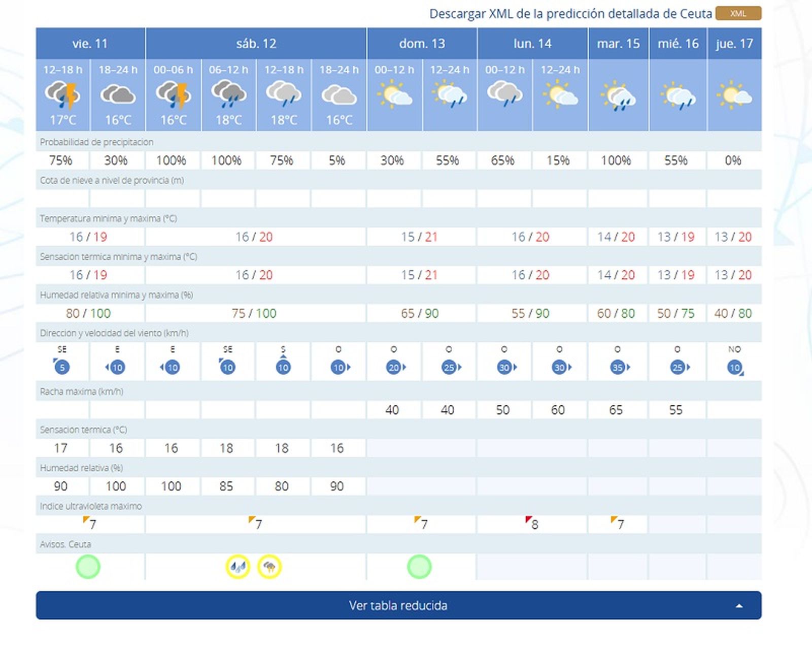Select the vie. 11 day header
Image resolution: width=812 pixels, height=651 pixels.
pos(90,44)
